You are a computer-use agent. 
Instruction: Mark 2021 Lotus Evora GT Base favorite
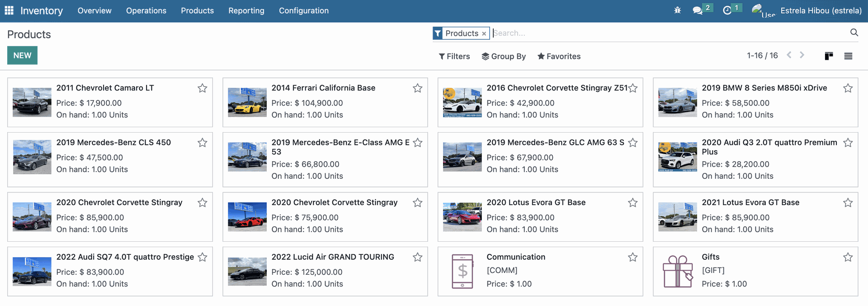848,203
